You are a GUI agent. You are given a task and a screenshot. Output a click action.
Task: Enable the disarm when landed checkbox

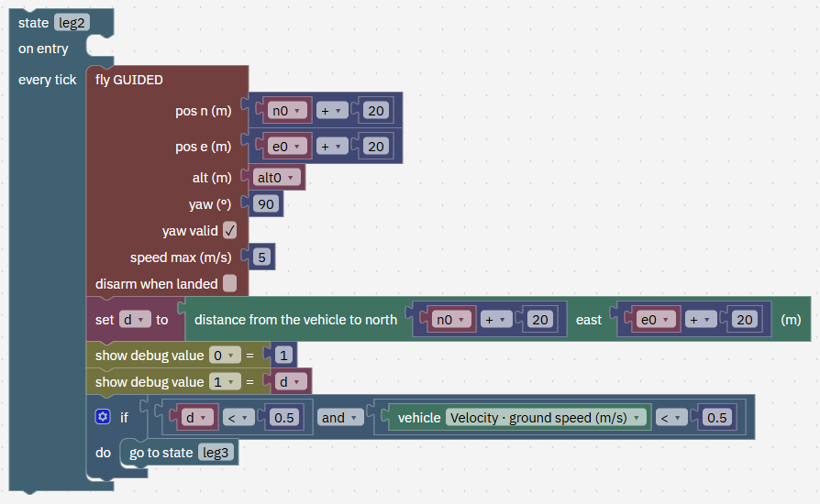point(229,283)
